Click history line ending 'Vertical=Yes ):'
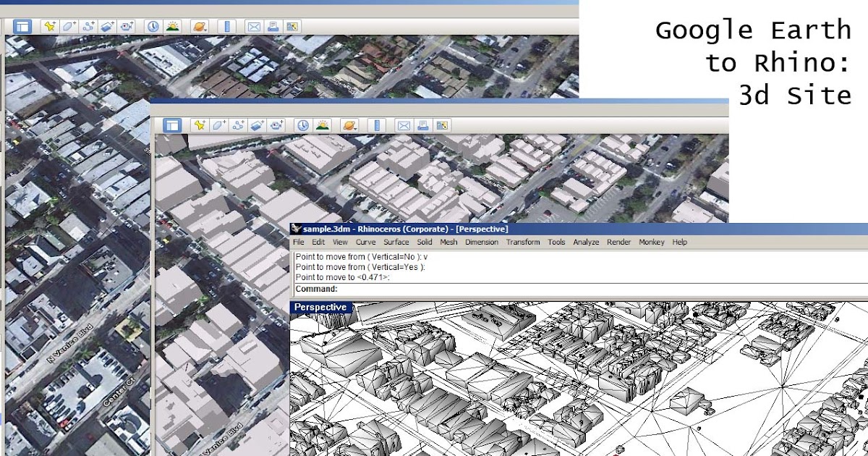 coord(359,267)
